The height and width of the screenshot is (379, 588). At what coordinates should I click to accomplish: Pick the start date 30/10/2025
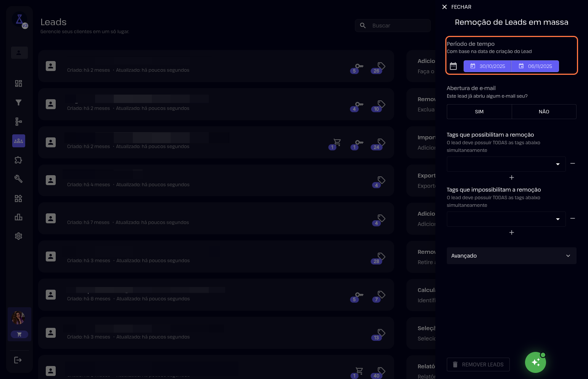[488, 66]
